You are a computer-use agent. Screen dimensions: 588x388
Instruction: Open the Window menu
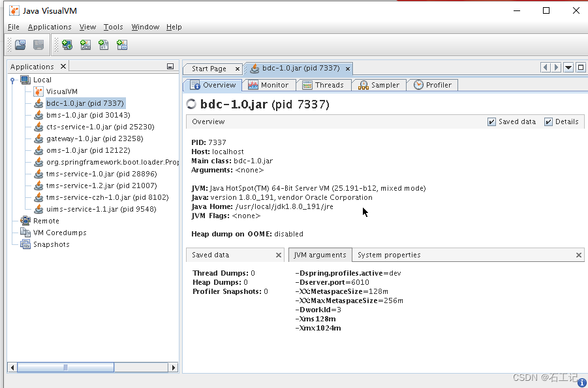click(x=145, y=27)
